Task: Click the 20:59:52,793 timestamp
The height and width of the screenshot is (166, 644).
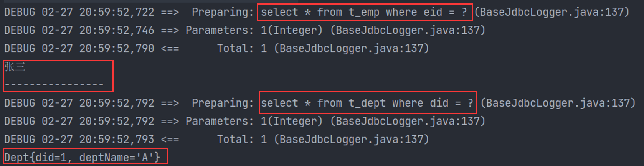Action: 117,140
